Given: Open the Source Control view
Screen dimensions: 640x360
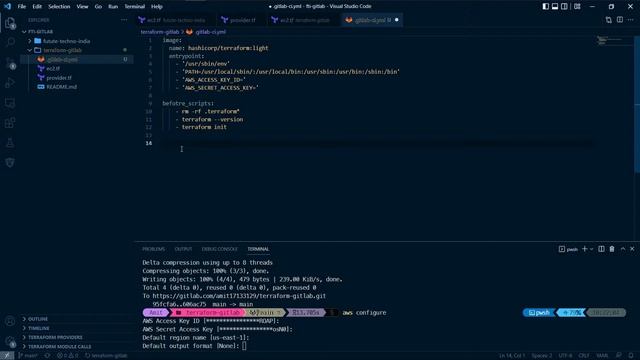Looking at the screenshot, I should pos(10,62).
